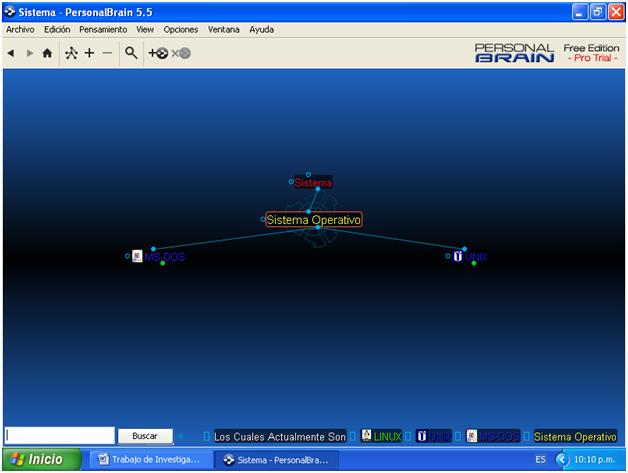Open the Pensamiento menu
Viewport: 628px width, 473px height.
[103, 30]
